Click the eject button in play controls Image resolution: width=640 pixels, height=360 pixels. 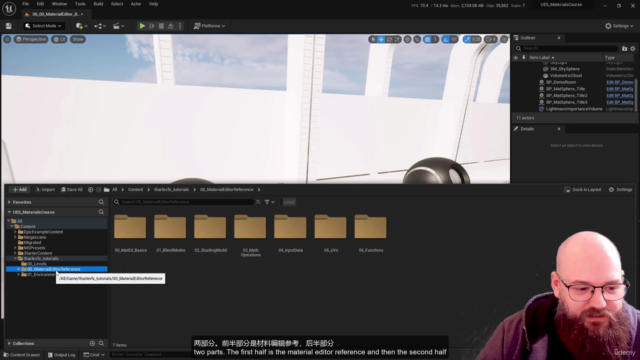[171, 26]
